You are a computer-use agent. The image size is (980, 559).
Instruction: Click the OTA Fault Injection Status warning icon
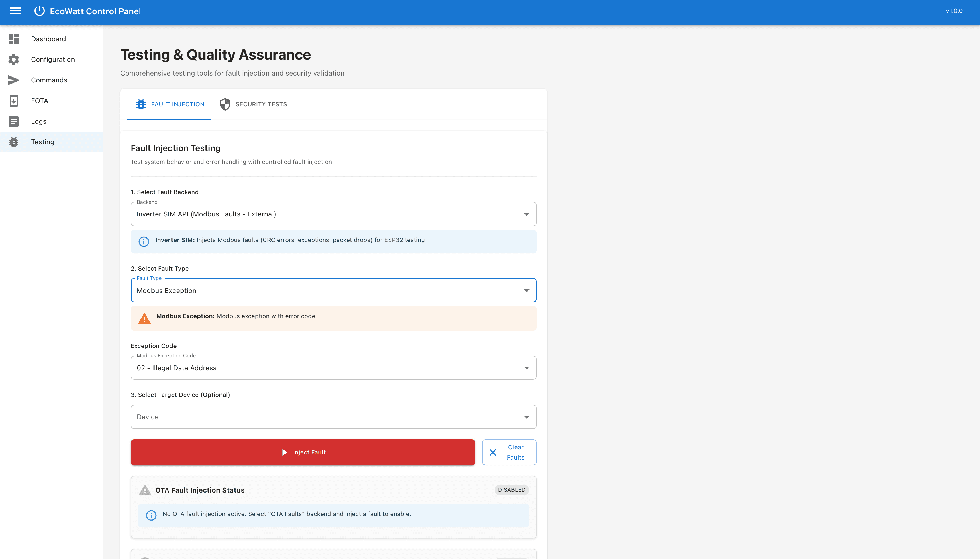point(145,490)
